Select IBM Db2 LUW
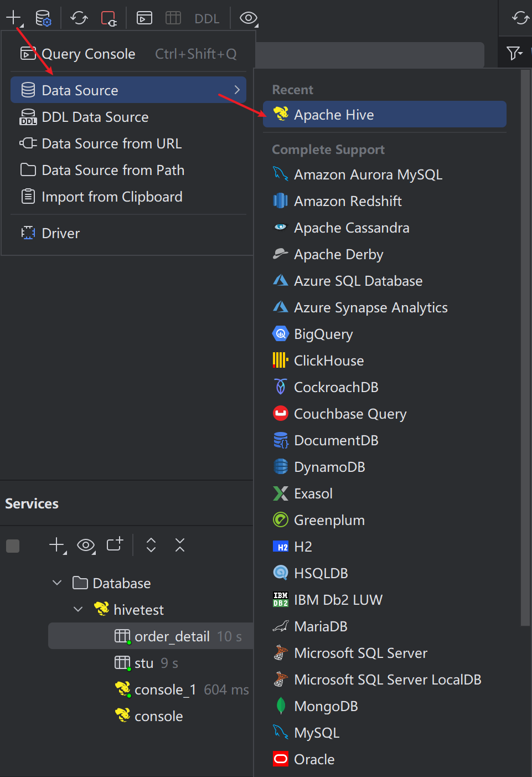532x777 pixels. click(385, 600)
